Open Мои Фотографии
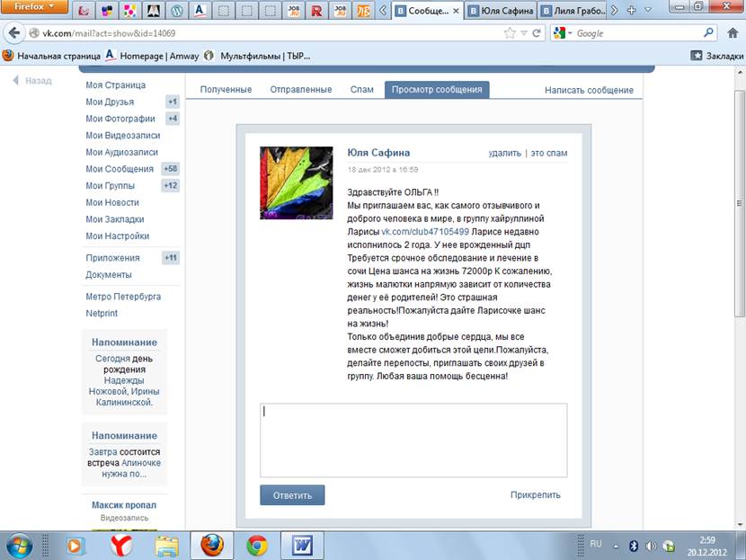Image resolution: width=746 pixels, height=560 pixels. click(x=120, y=119)
